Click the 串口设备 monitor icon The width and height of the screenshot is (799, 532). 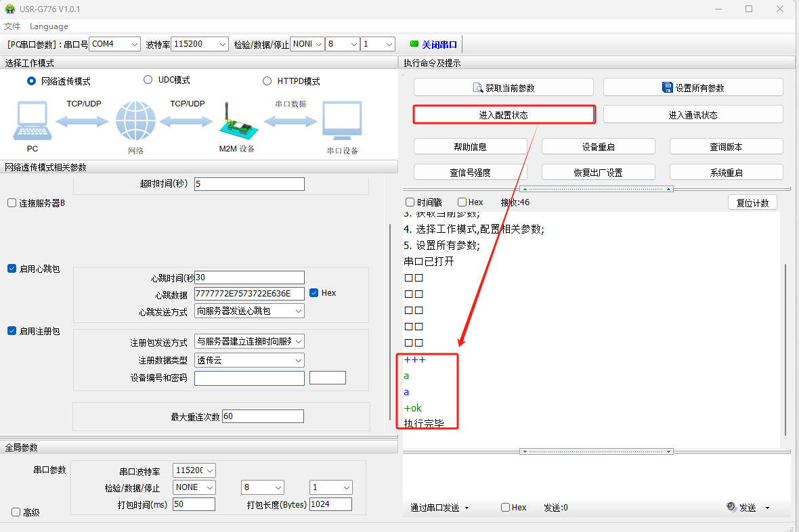tap(342, 122)
